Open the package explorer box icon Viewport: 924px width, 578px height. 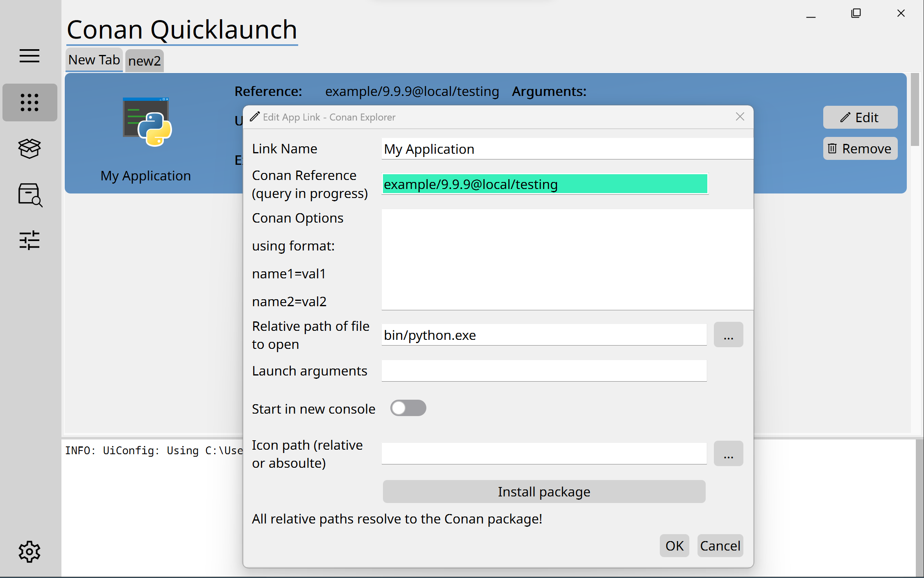point(29,148)
